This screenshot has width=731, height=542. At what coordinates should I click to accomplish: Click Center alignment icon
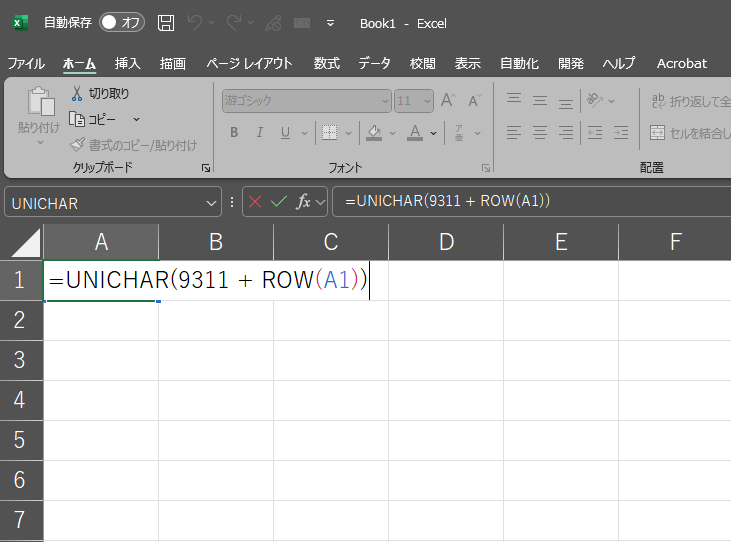click(540, 133)
